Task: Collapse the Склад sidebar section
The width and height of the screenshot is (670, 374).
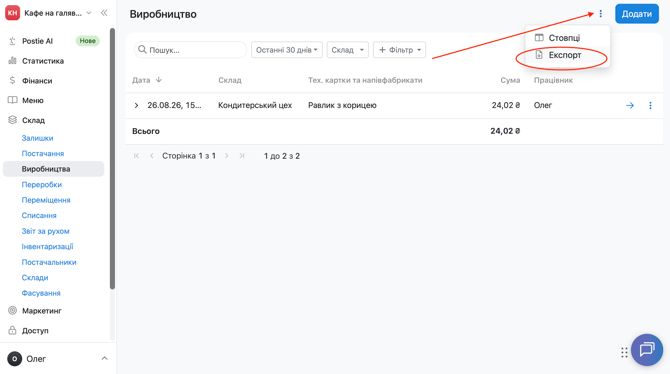Action: click(x=33, y=120)
